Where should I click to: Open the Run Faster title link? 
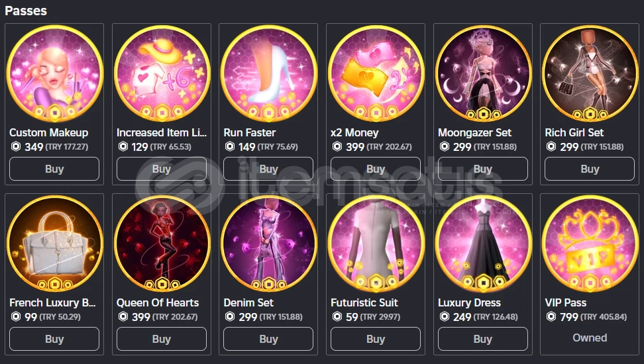point(250,132)
